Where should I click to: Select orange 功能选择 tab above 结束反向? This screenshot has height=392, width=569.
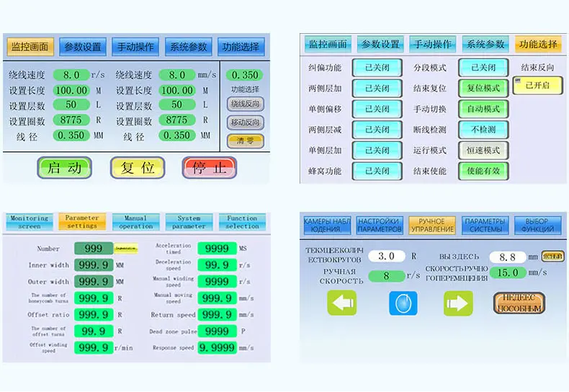(x=538, y=44)
